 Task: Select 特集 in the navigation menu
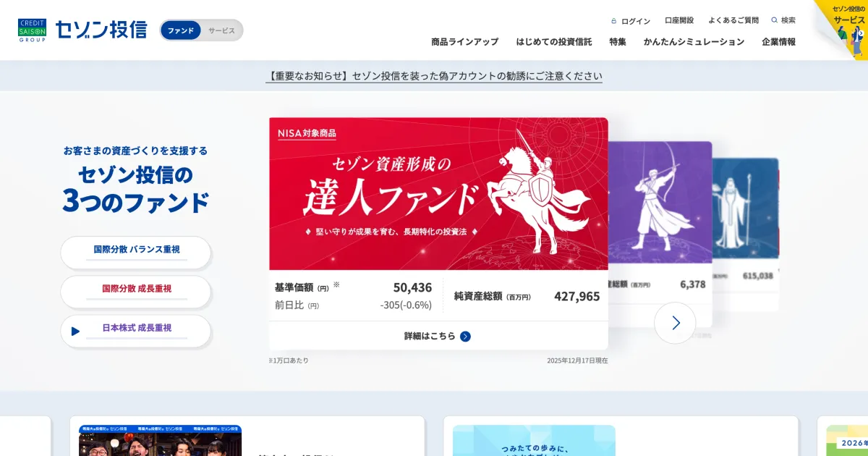click(617, 42)
